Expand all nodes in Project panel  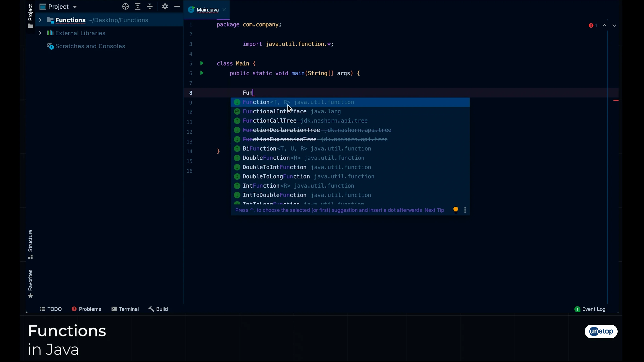coord(138,7)
